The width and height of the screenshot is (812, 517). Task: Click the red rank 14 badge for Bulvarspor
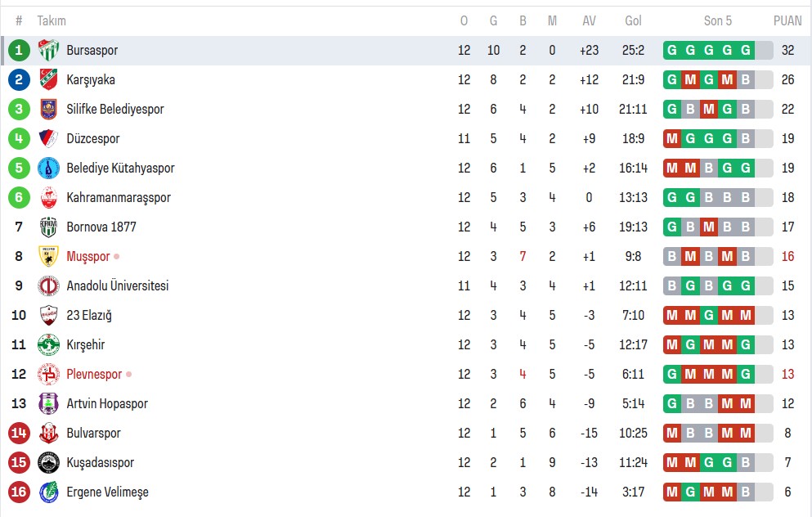(x=19, y=434)
